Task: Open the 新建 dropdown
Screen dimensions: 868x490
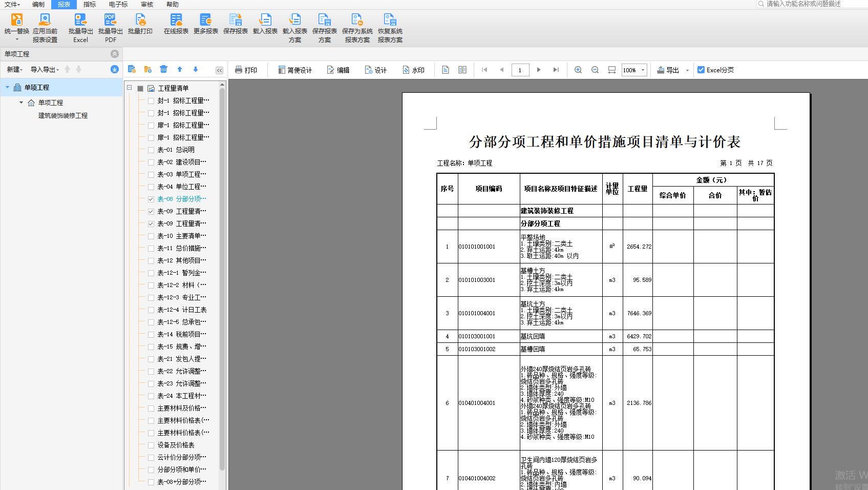Action: [15, 70]
